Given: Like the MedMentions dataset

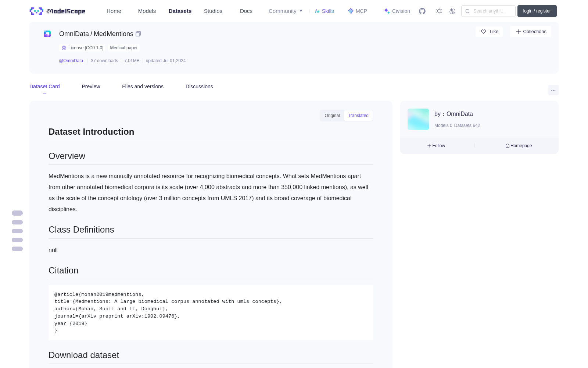Looking at the screenshot, I should coord(489,32).
